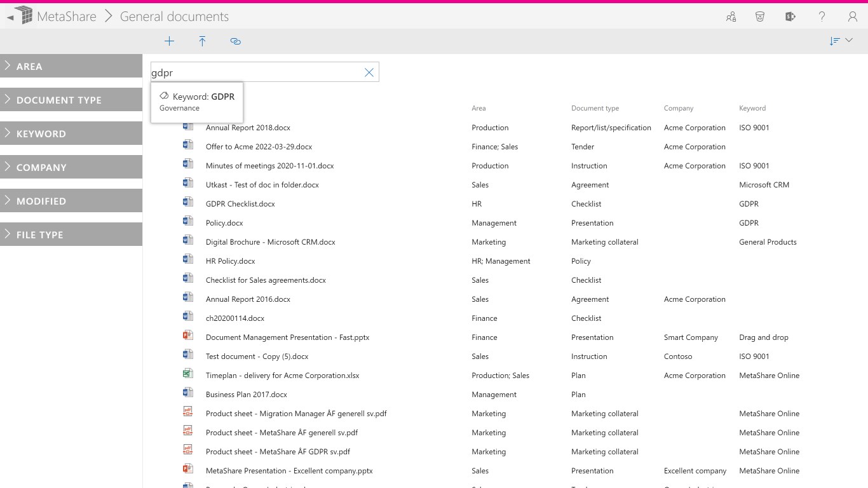
Task: Copy link with the chain icon
Action: pos(235,41)
